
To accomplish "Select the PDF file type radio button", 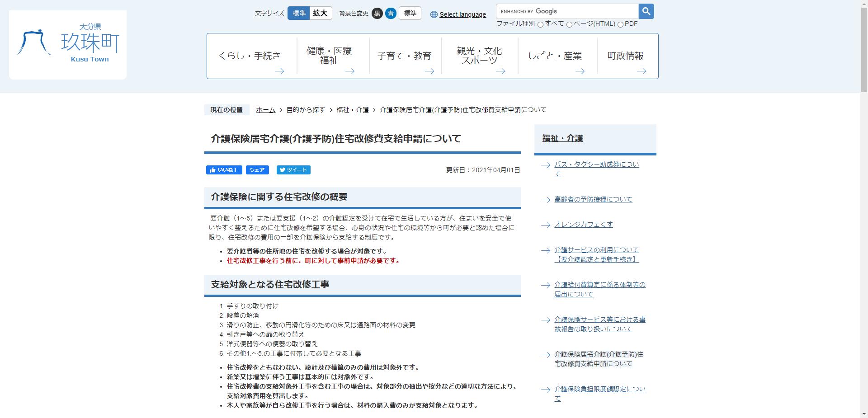I will (x=621, y=24).
